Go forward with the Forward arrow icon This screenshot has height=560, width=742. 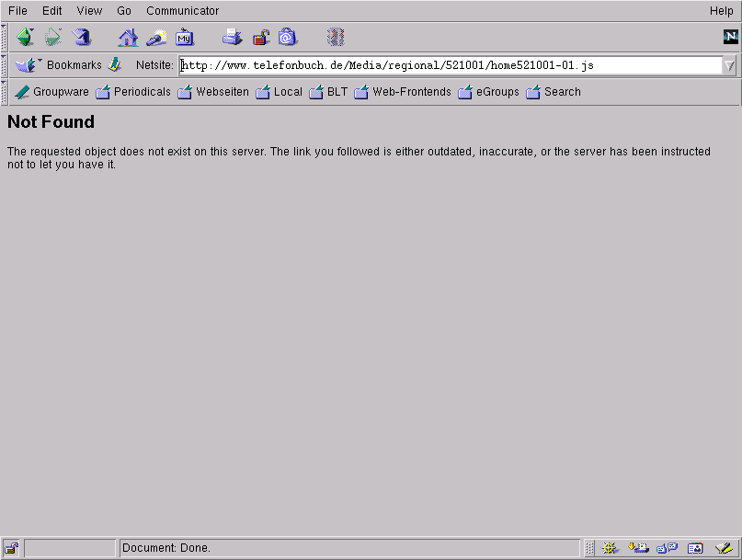click(53, 37)
